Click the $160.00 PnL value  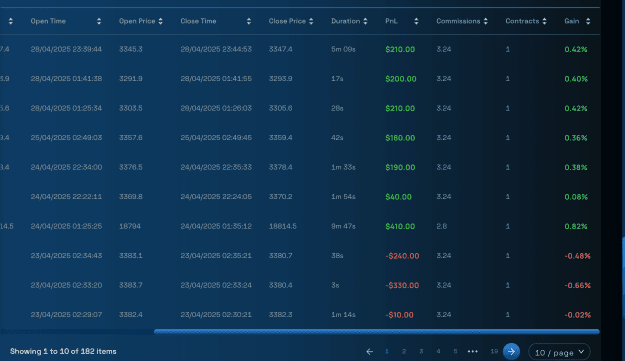click(x=400, y=138)
